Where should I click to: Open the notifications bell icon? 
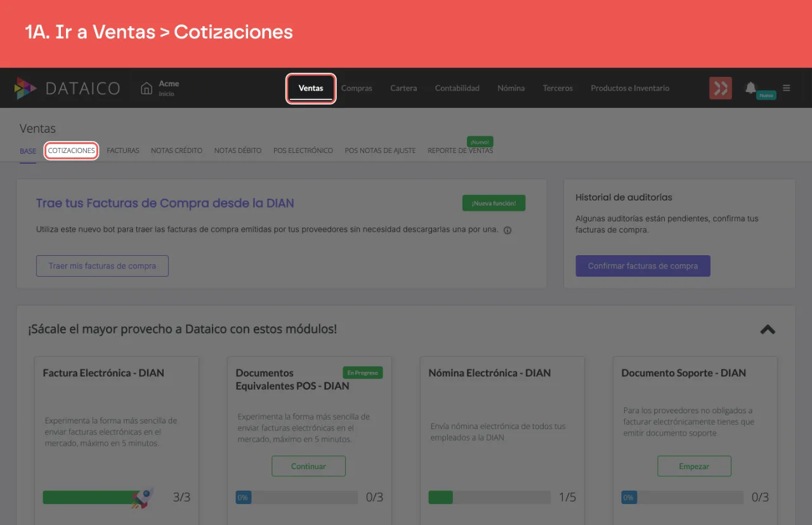[x=750, y=88]
